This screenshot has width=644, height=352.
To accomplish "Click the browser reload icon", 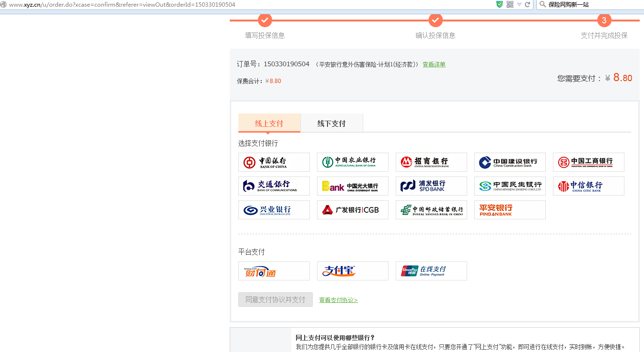I will (x=528, y=4).
